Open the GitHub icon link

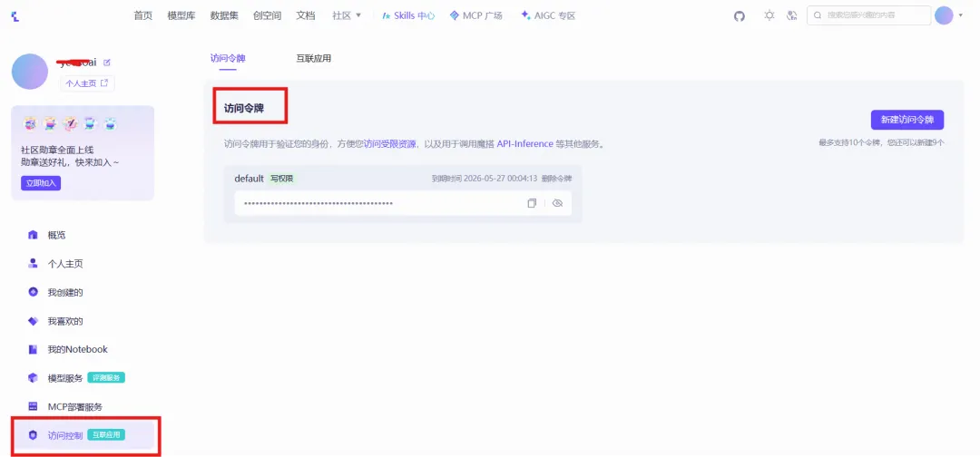pos(740,16)
